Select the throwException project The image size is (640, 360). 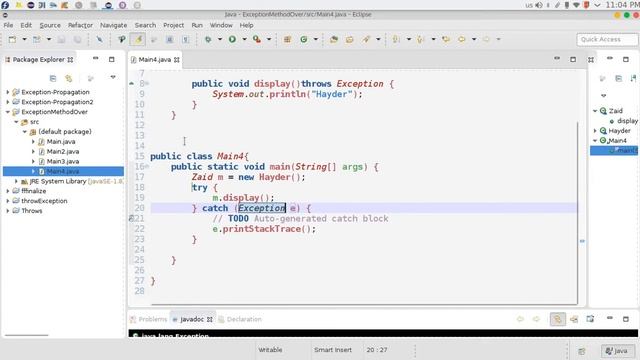click(44, 201)
